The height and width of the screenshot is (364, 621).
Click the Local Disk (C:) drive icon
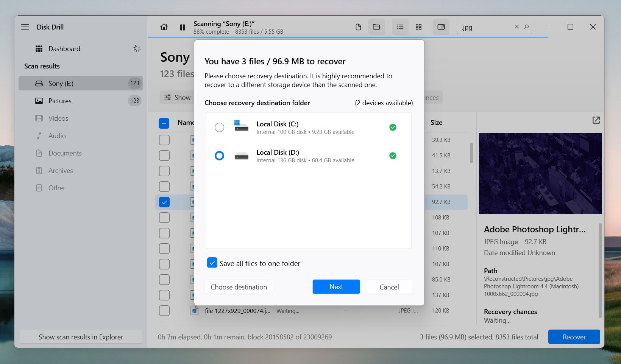241,126
